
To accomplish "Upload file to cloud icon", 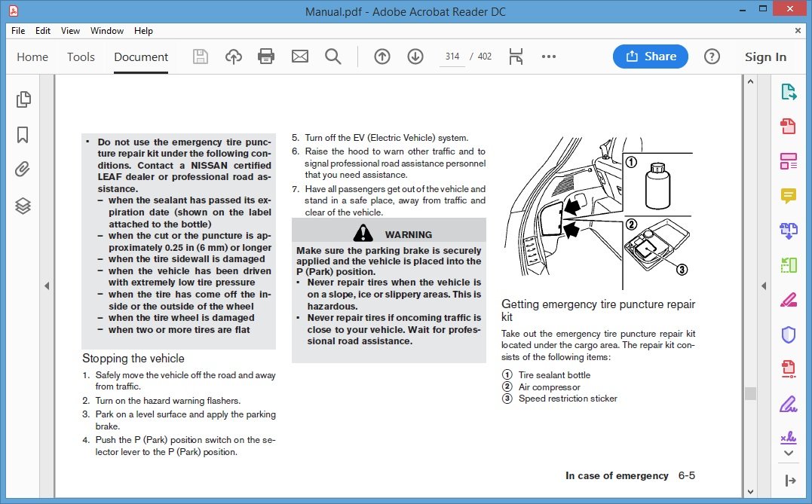I will (x=234, y=57).
